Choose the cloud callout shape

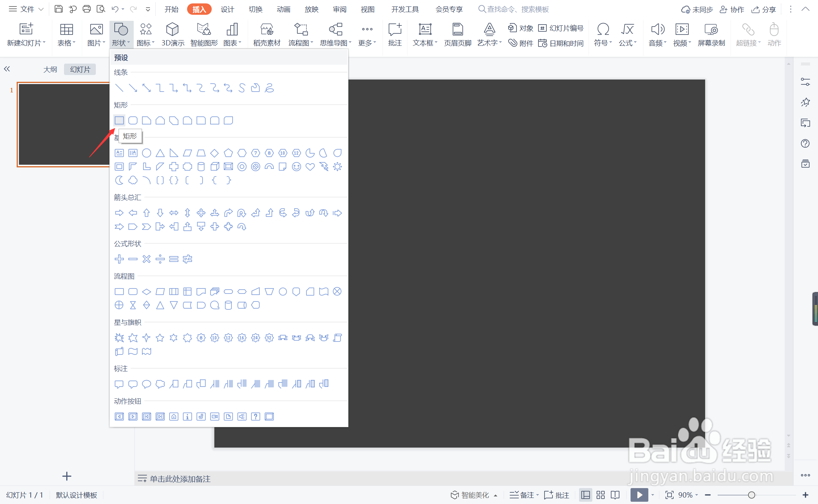click(x=160, y=384)
